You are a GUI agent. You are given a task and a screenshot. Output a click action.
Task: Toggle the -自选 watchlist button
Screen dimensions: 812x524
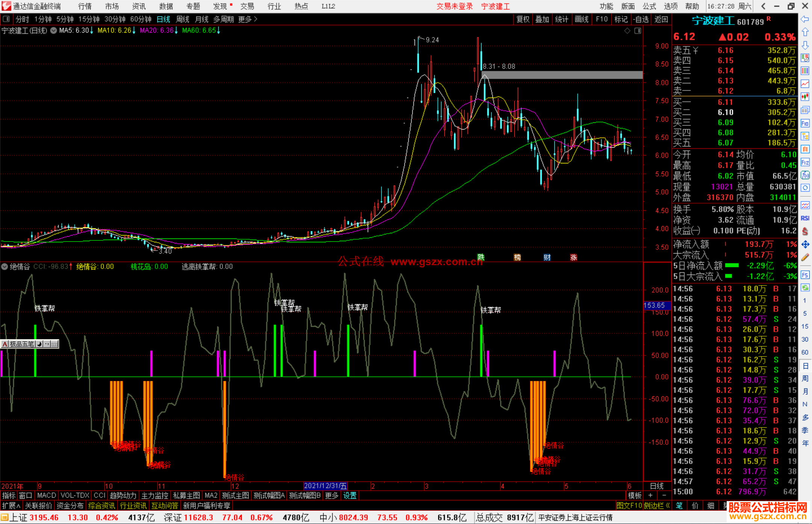[641, 19]
